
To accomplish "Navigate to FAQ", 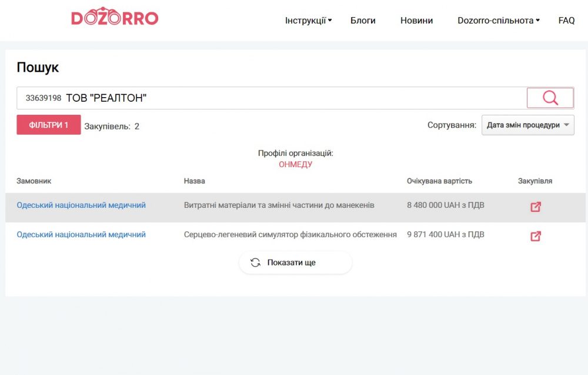I will tap(566, 21).
